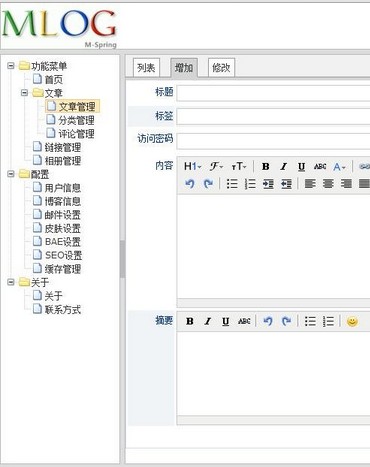Screen dimensions: 370x467
Task: Toggle italic in the summary editor
Action: click(208, 321)
